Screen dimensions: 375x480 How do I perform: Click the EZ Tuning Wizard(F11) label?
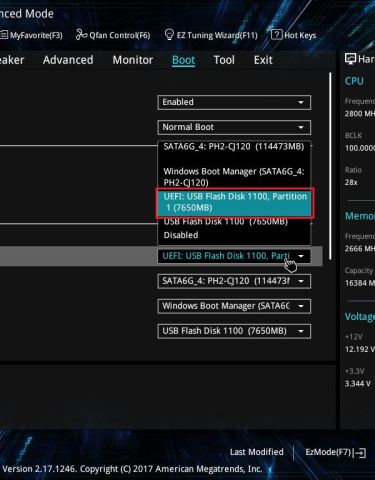(217, 35)
